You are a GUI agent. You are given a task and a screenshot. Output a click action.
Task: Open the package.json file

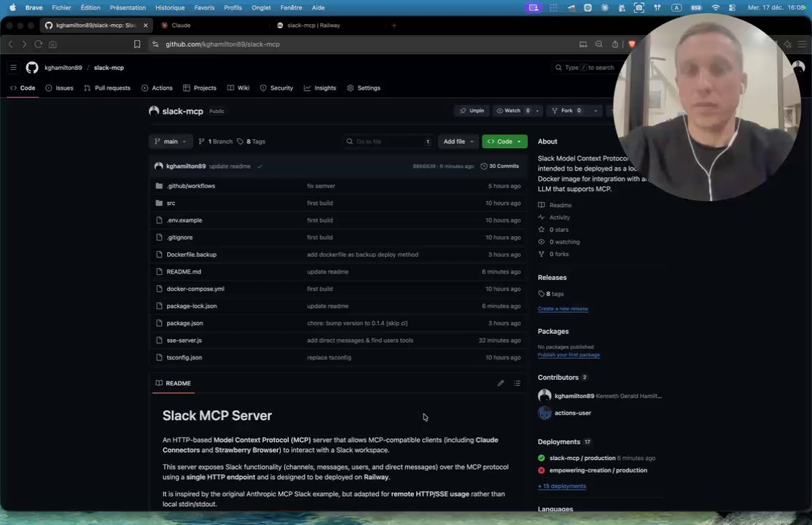click(185, 324)
